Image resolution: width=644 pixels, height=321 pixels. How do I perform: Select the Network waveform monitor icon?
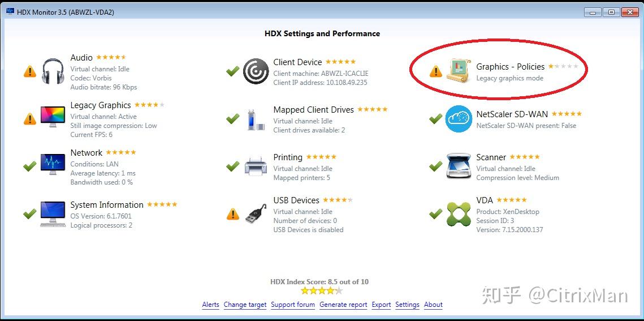tap(53, 165)
